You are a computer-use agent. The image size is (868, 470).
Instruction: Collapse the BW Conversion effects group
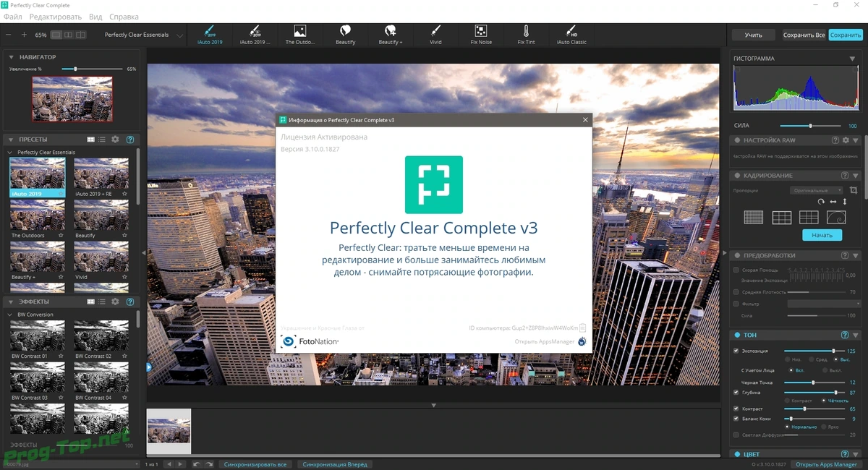pyautogui.click(x=10, y=315)
